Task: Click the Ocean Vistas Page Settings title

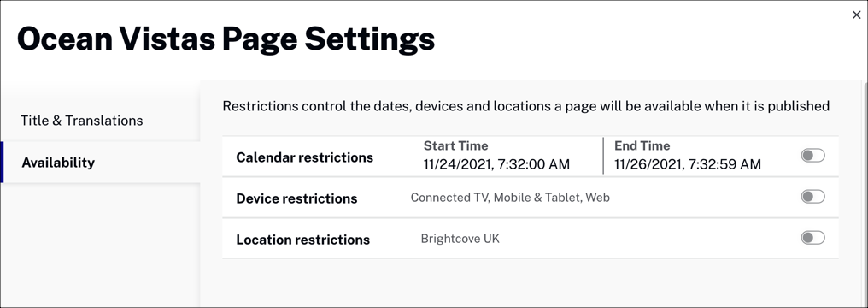Action: [x=226, y=39]
